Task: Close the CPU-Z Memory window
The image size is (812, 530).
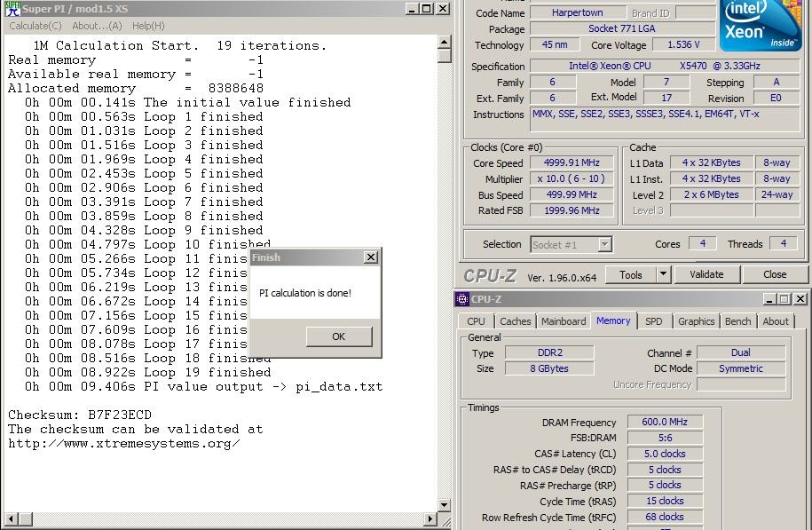Action: (x=800, y=299)
